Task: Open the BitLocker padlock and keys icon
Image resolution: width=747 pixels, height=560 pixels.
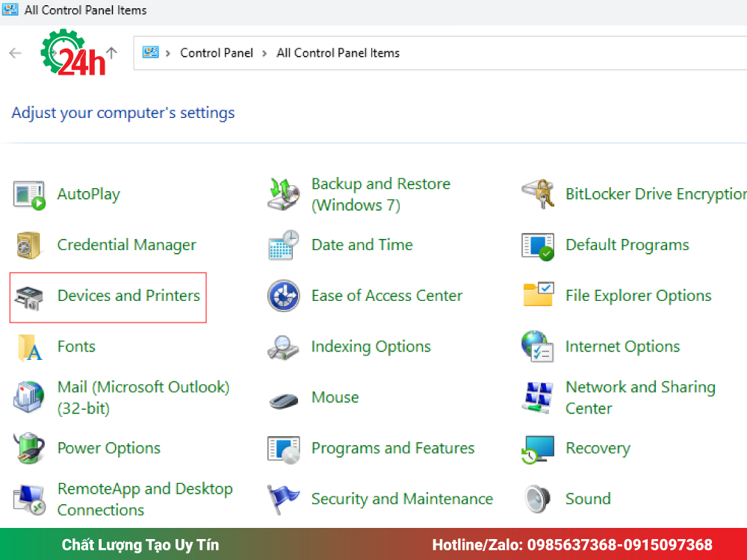Action: pyautogui.click(x=538, y=194)
